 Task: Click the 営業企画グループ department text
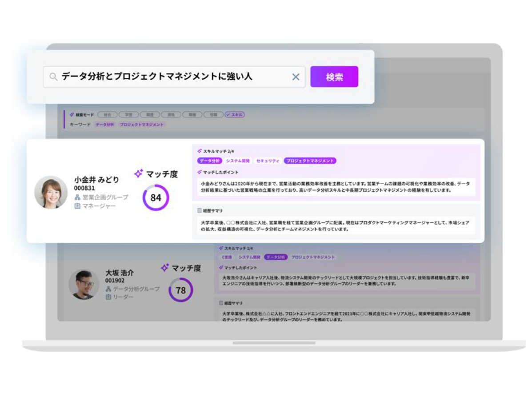(x=105, y=197)
